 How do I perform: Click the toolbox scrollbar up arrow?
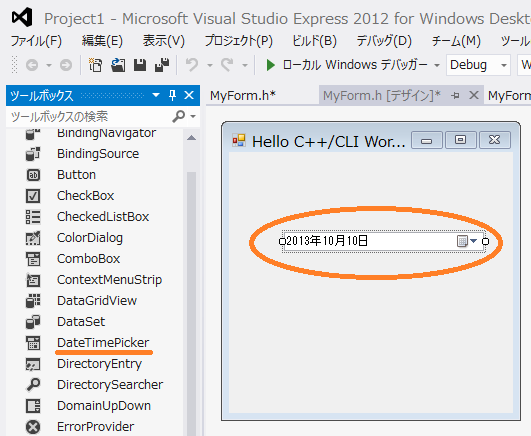191,138
